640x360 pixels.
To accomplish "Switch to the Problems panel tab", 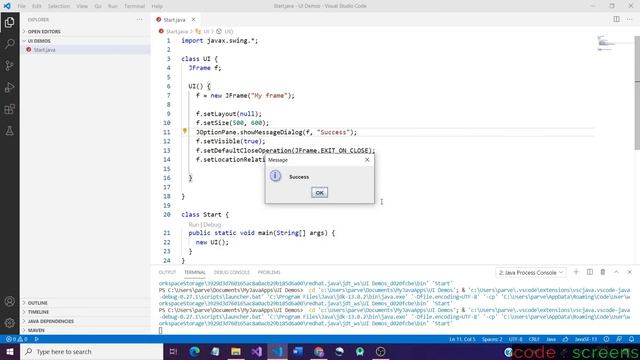I will [x=269, y=272].
